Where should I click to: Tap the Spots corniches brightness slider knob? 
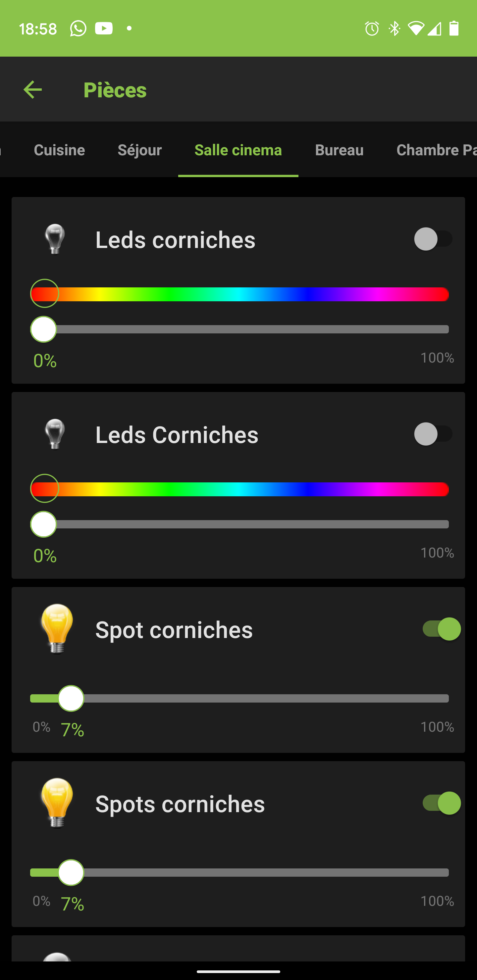(x=71, y=872)
